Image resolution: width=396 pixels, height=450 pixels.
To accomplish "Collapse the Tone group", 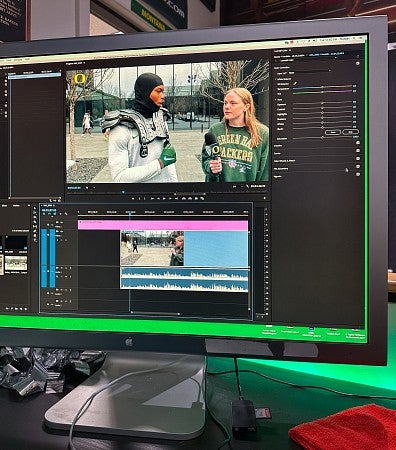I will click(x=276, y=99).
